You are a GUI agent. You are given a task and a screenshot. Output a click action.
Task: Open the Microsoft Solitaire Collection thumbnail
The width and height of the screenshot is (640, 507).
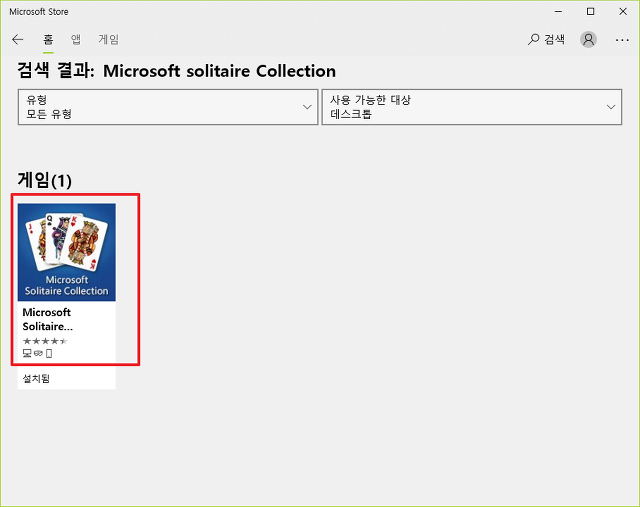67,252
